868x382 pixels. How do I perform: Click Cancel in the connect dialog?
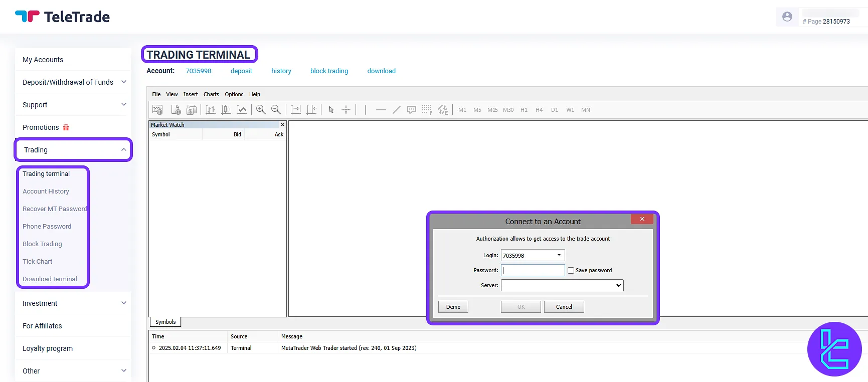tap(564, 307)
